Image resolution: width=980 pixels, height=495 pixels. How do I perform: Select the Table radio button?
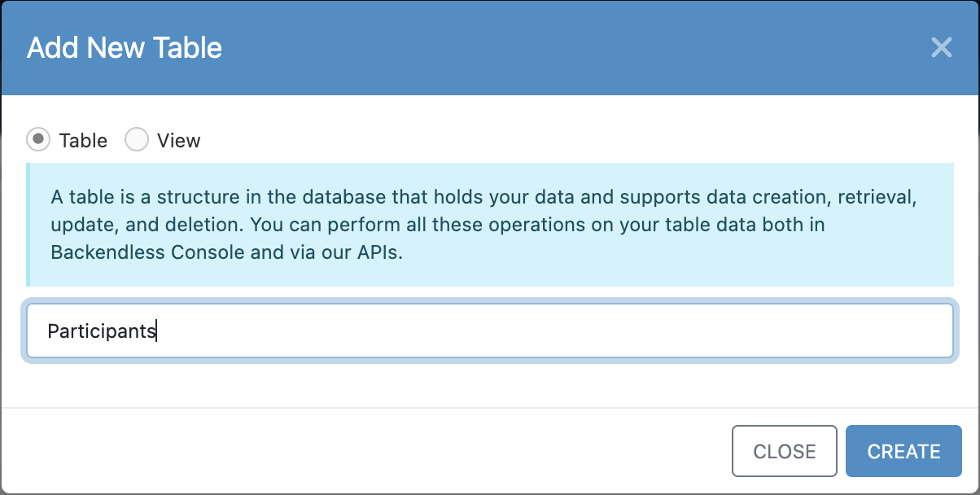(x=38, y=140)
